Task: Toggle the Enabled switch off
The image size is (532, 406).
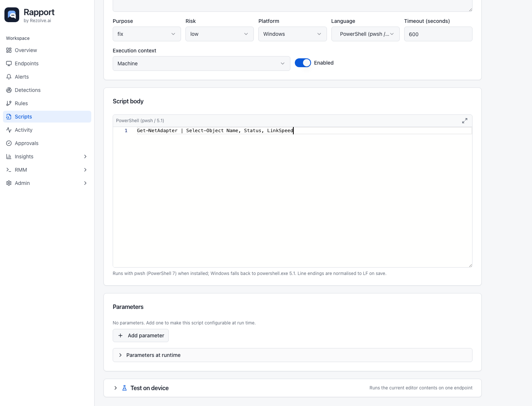Action: click(303, 63)
